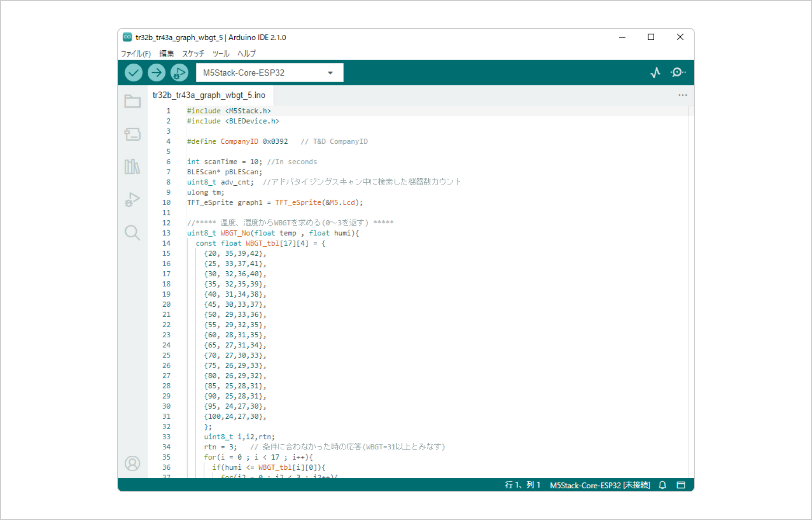Expand the M5Stack-Core-ESP32 board selector dropdown
812x520 pixels.
pos(270,73)
